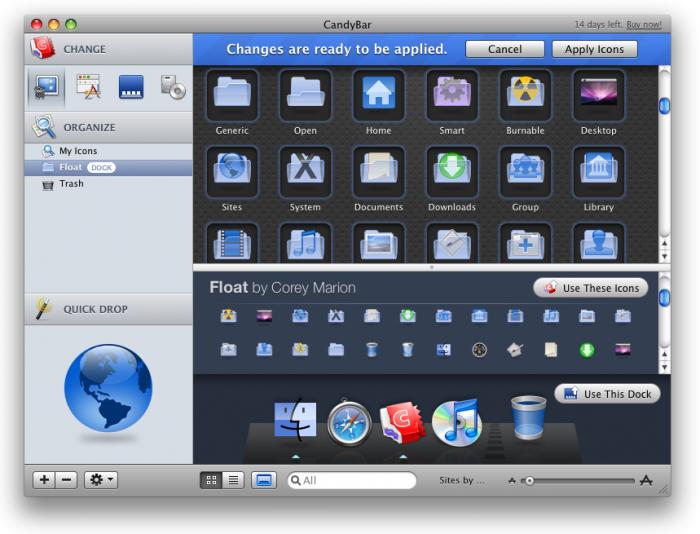Cancel the pending icon changes
Viewport: 700px width, 534px height.
pos(504,49)
